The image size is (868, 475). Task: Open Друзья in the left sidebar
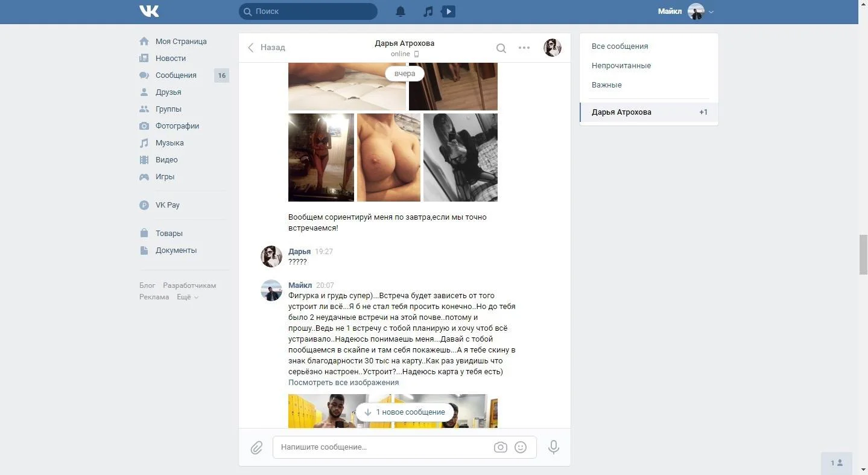point(168,92)
